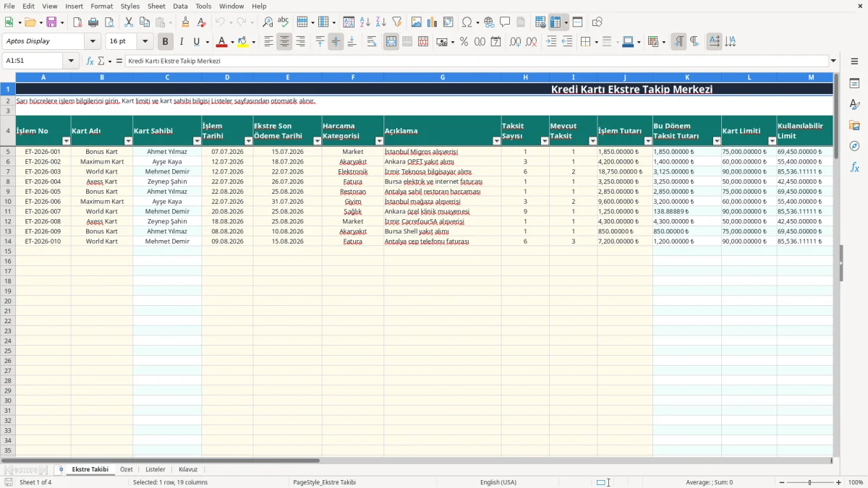Screen dimensions: 868x488
Task: Open Draw Functions shapes
Action: tap(597, 22)
